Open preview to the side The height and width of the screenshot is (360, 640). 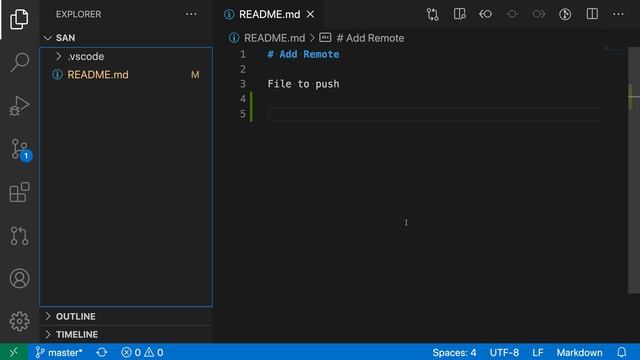pos(459,14)
